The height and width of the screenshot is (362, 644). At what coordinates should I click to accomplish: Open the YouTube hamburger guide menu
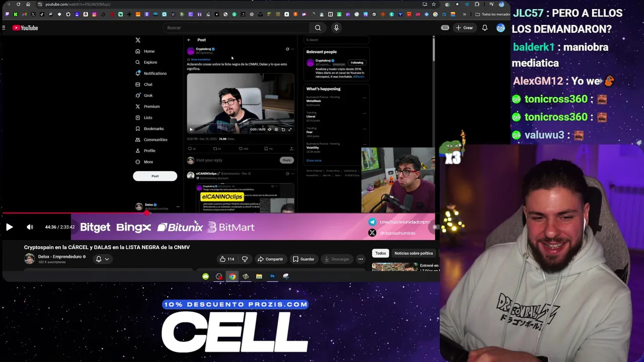pos(4,28)
